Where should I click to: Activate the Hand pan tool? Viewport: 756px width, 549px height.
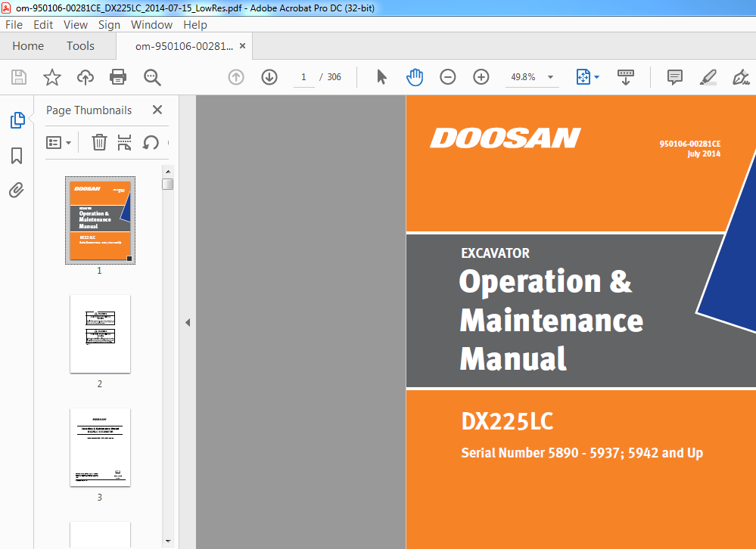click(415, 77)
